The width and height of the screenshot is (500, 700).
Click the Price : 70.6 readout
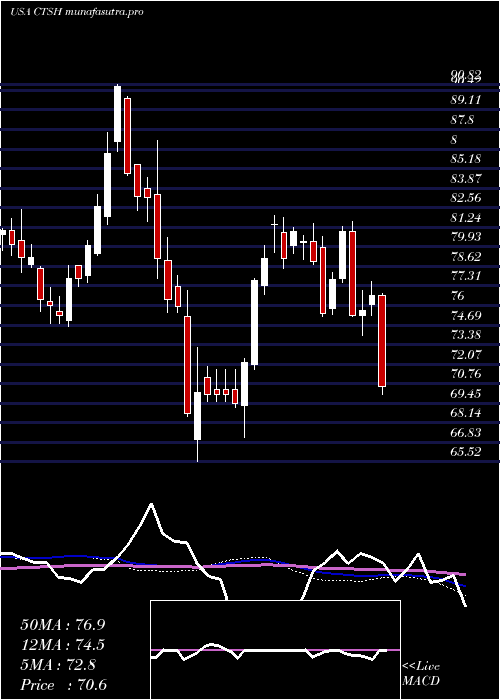[x=63, y=685]
